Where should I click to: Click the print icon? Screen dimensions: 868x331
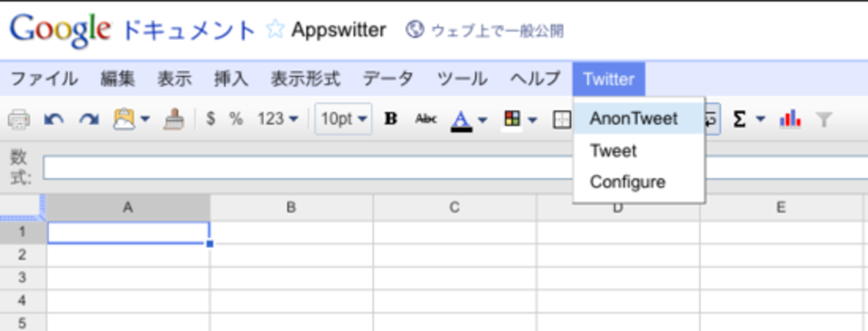tap(18, 119)
